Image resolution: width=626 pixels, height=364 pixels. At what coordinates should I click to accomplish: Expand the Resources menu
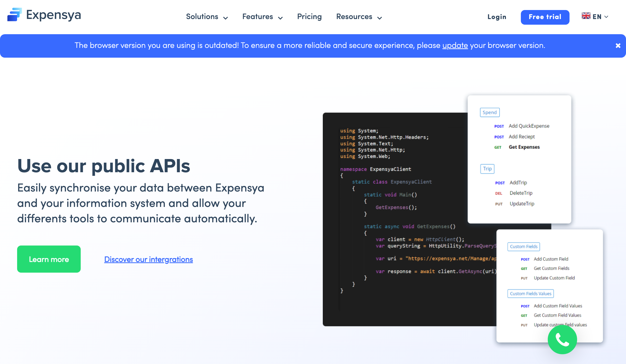pyautogui.click(x=359, y=17)
